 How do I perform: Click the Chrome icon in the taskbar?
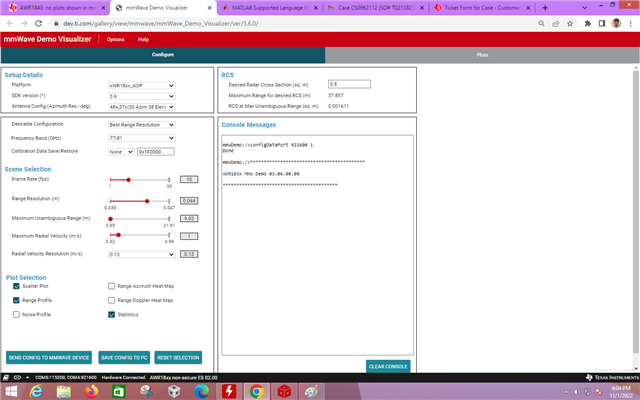coord(256,391)
